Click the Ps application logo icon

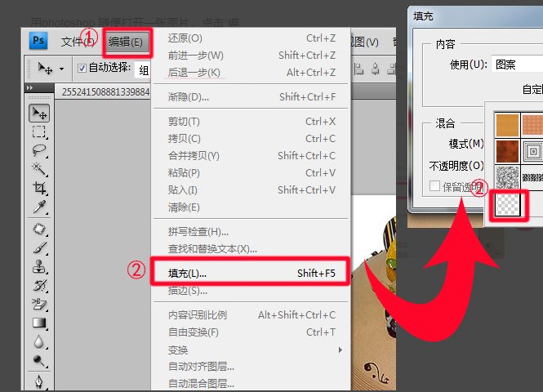pos(38,41)
